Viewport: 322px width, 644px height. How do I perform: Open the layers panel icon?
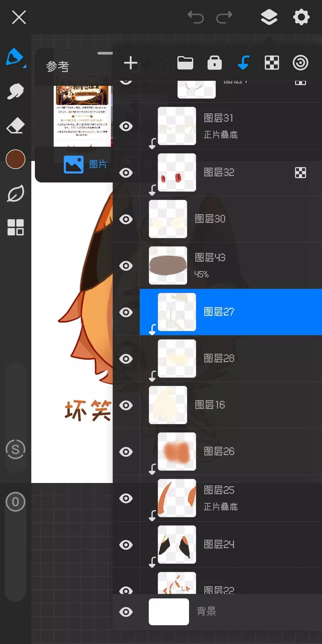tap(269, 17)
